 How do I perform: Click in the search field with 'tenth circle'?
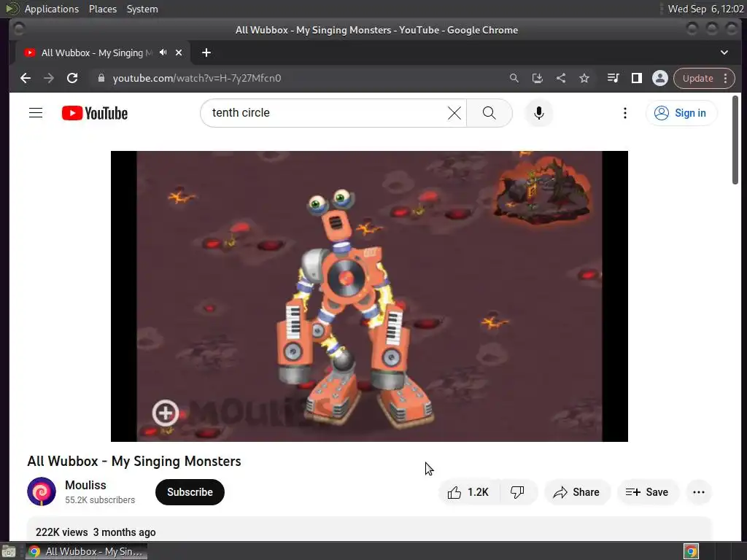(x=324, y=113)
